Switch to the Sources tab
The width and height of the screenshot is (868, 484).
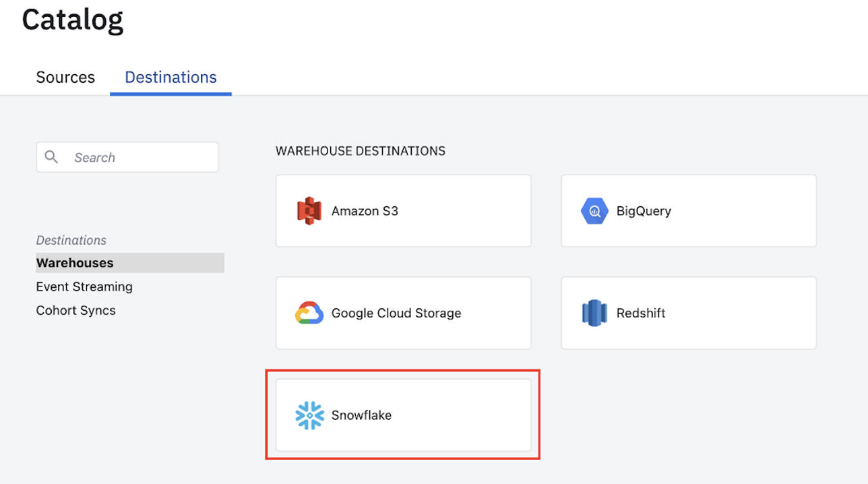tap(65, 78)
